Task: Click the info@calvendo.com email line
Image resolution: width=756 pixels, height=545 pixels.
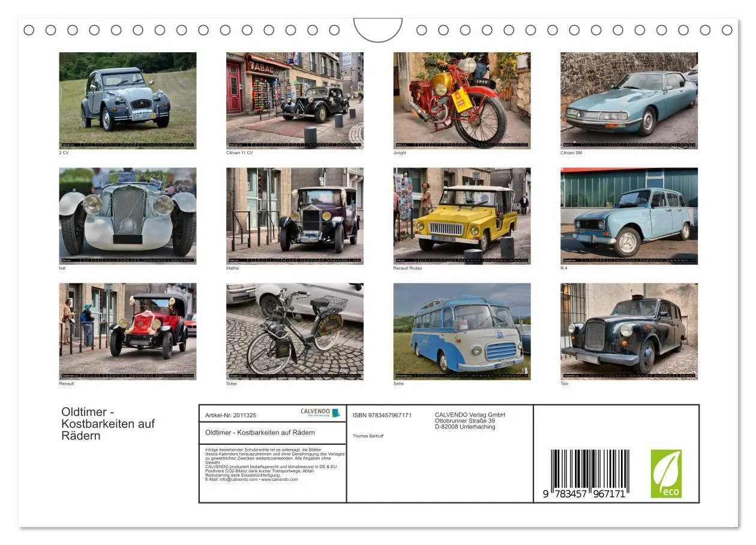Action: 251,480
